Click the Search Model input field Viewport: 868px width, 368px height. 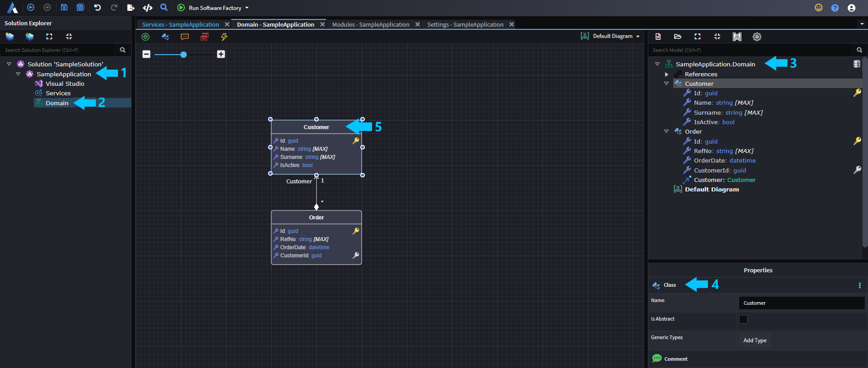pos(751,50)
